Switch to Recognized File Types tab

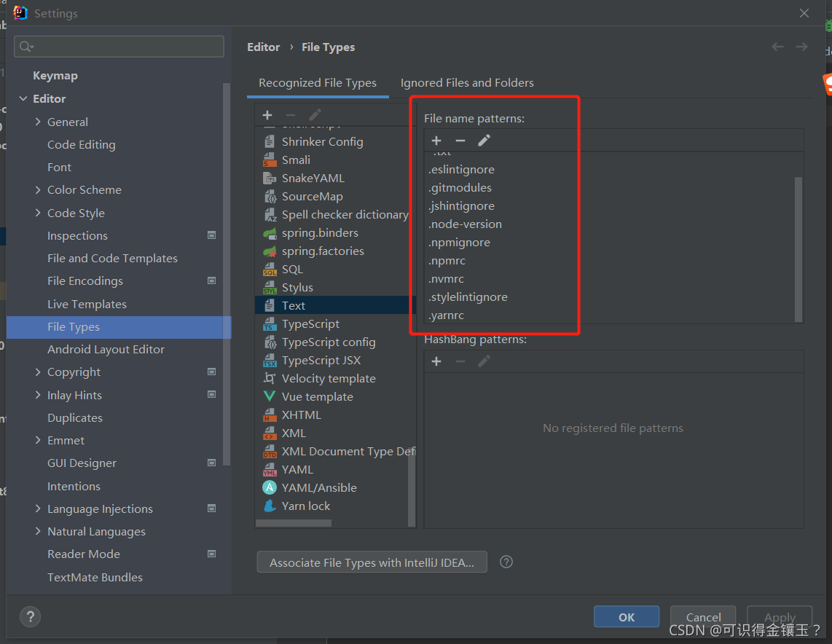pos(318,83)
